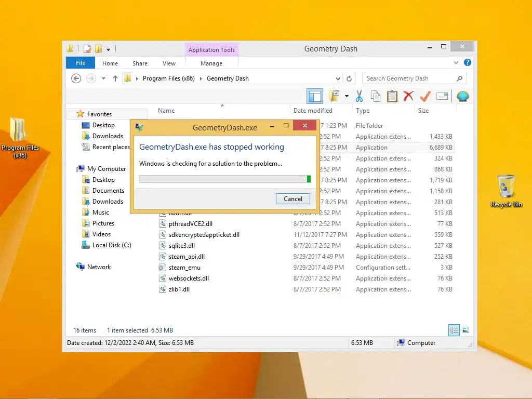The image size is (532, 399).
Task: Click the Application Tools tab header
Action: (211, 50)
